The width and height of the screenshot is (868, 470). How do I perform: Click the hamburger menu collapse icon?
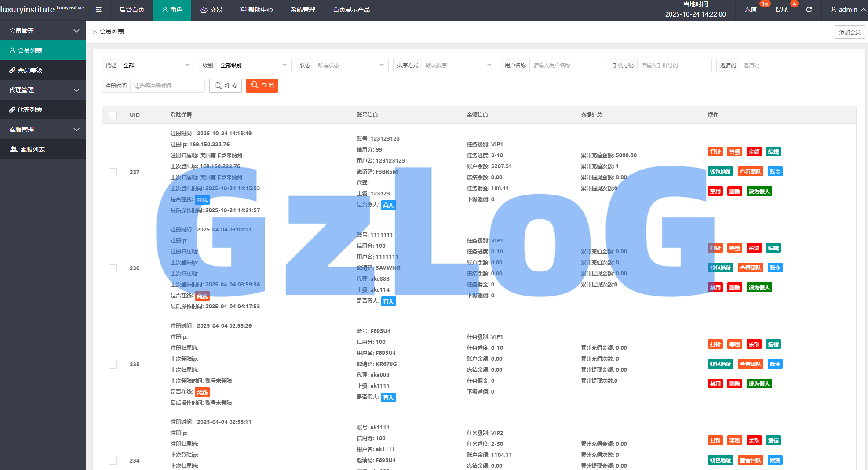click(98, 10)
